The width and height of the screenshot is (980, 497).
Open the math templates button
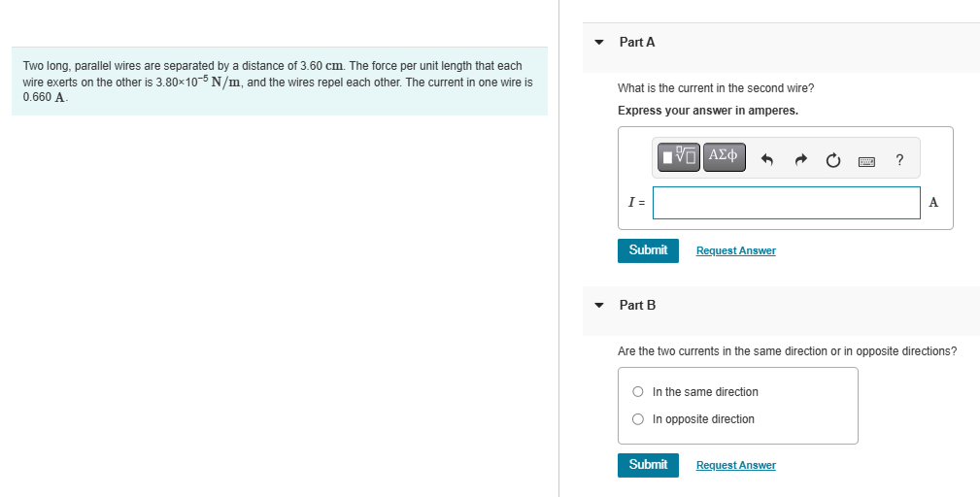679,156
